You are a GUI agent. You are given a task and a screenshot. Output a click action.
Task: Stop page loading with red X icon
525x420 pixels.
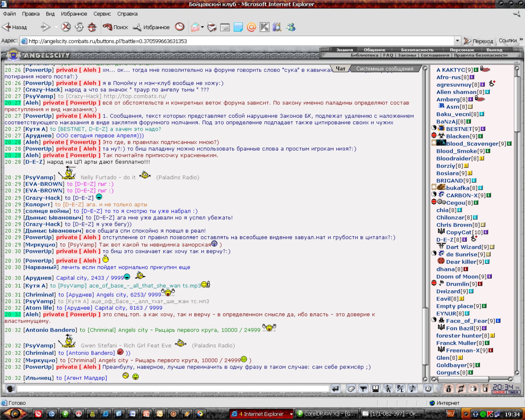tap(65, 27)
